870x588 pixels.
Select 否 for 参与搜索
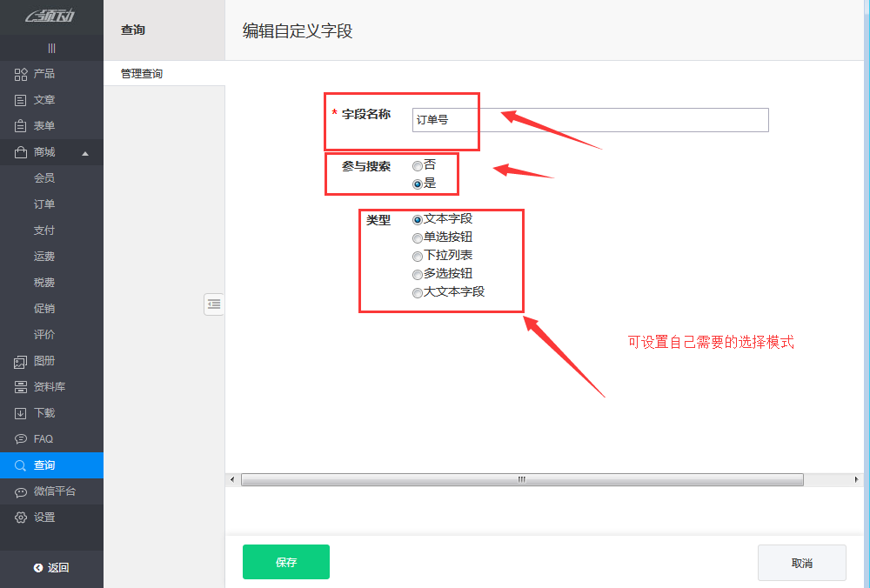pos(418,165)
